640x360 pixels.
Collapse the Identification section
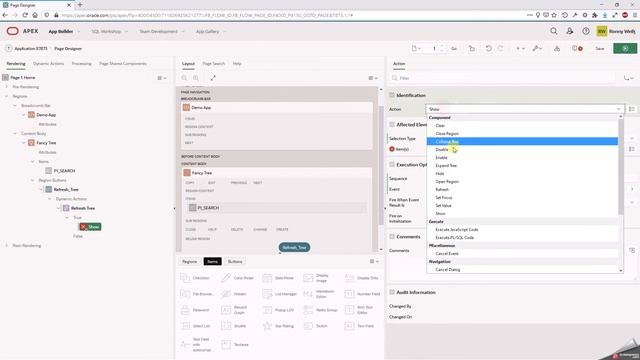[x=392, y=95]
